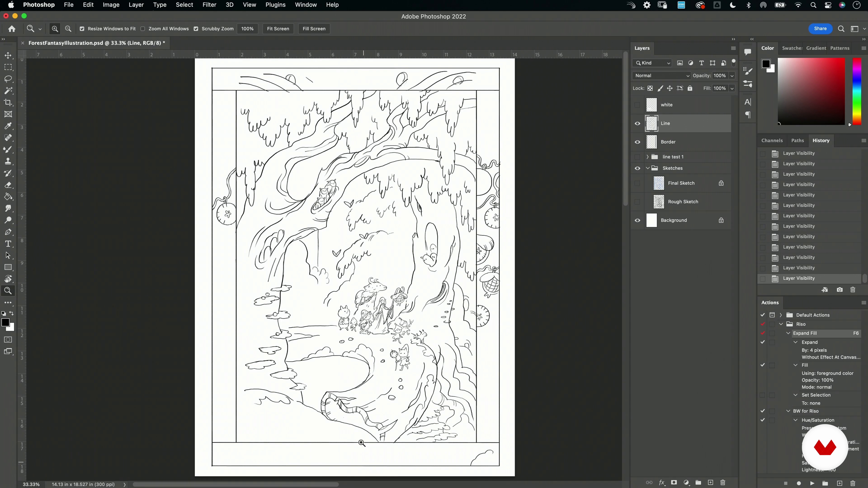Select the Eraser tool
The height and width of the screenshot is (488, 868).
click(8, 185)
